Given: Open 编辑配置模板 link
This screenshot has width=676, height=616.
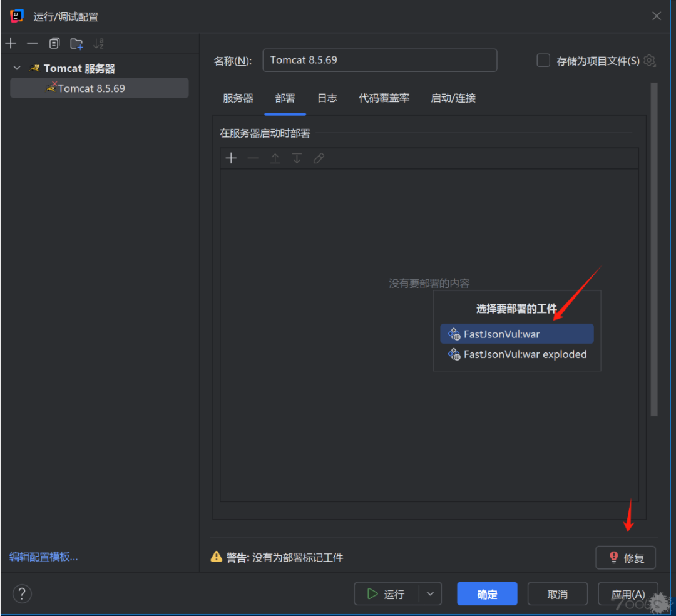Looking at the screenshot, I should pyautogui.click(x=44, y=557).
